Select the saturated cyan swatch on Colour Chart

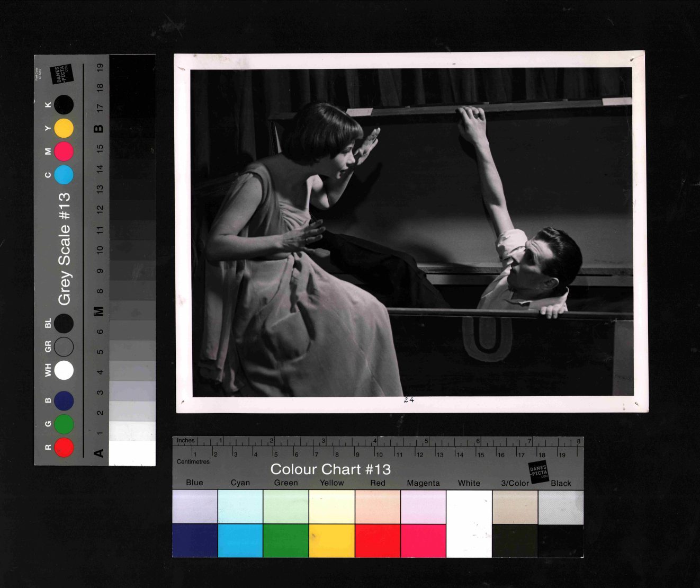[240, 541]
